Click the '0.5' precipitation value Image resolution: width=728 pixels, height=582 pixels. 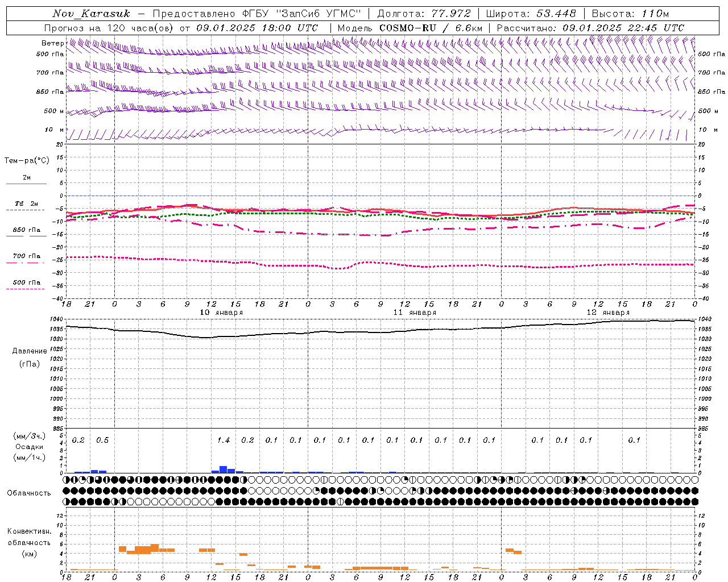102,440
